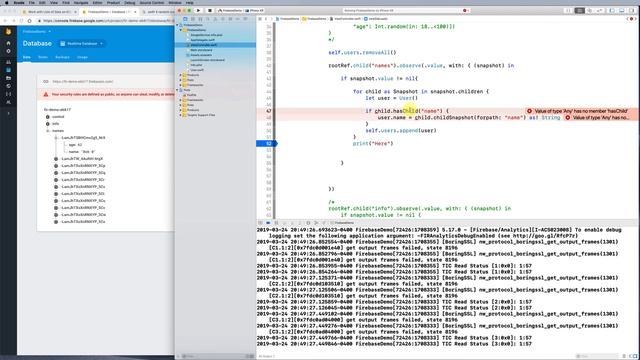
Task: Switch to the first Chrome browser tab
Action: coord(48,11)
